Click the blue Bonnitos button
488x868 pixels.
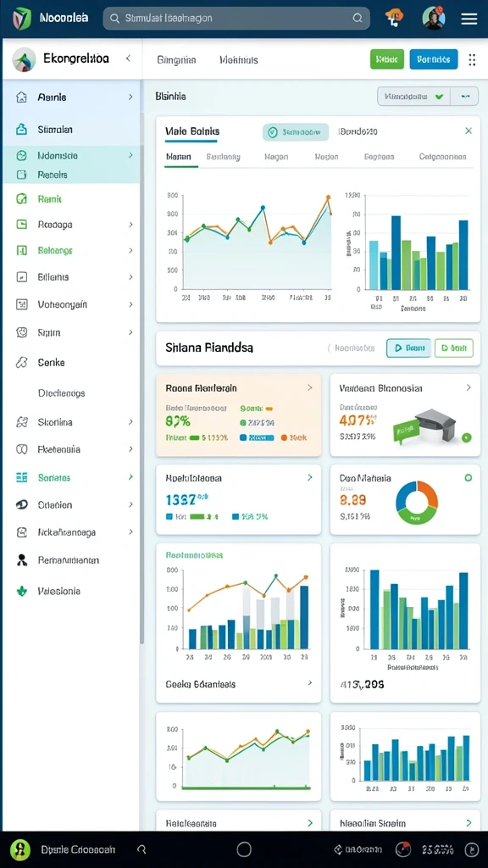pos(434,58)
